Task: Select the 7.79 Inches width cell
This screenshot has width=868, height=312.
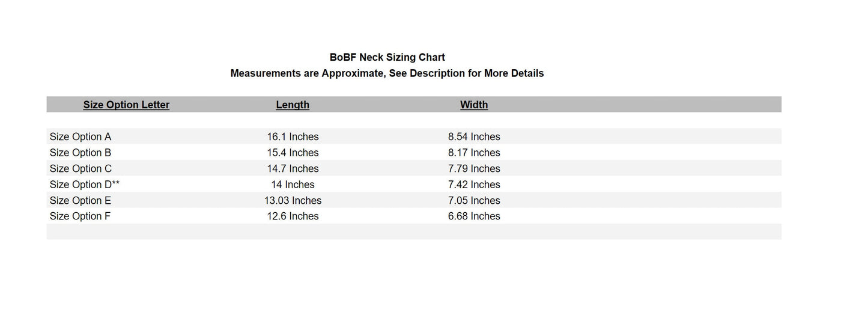Action: [474, 169]
